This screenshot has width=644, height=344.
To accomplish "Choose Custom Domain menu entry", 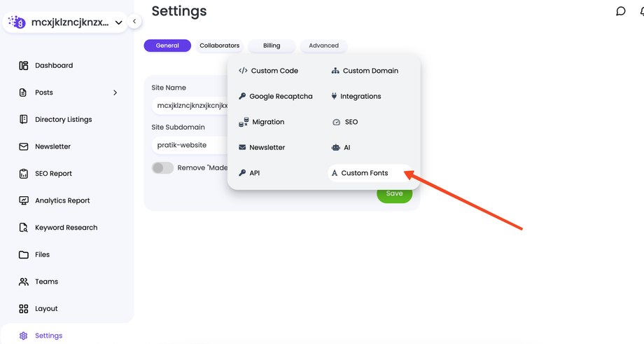I will click(x=370, y=71).
